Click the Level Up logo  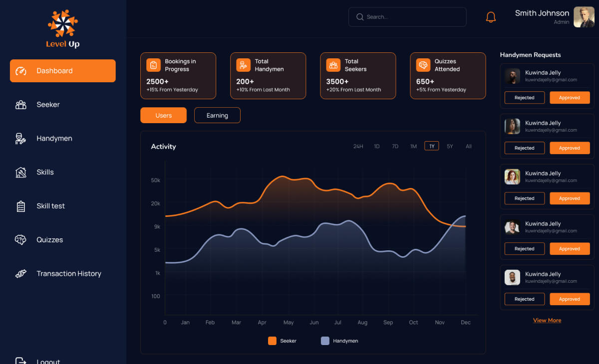point(63,29)
